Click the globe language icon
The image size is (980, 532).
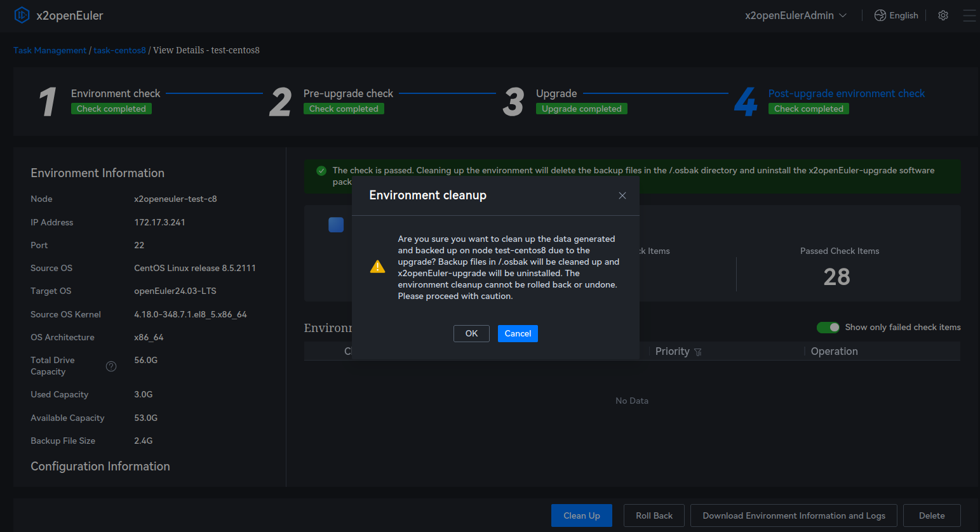880,15
